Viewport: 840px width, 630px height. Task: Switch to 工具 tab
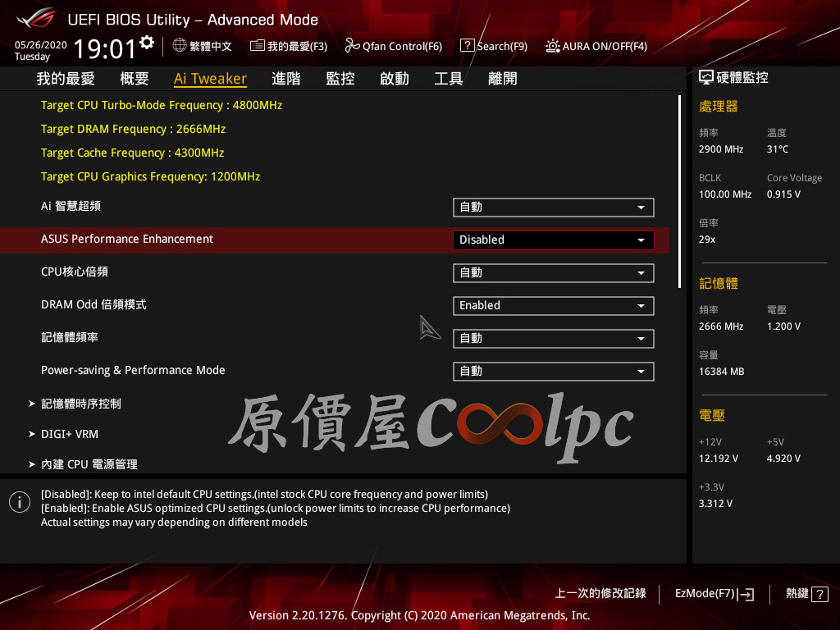click(449, 79)
